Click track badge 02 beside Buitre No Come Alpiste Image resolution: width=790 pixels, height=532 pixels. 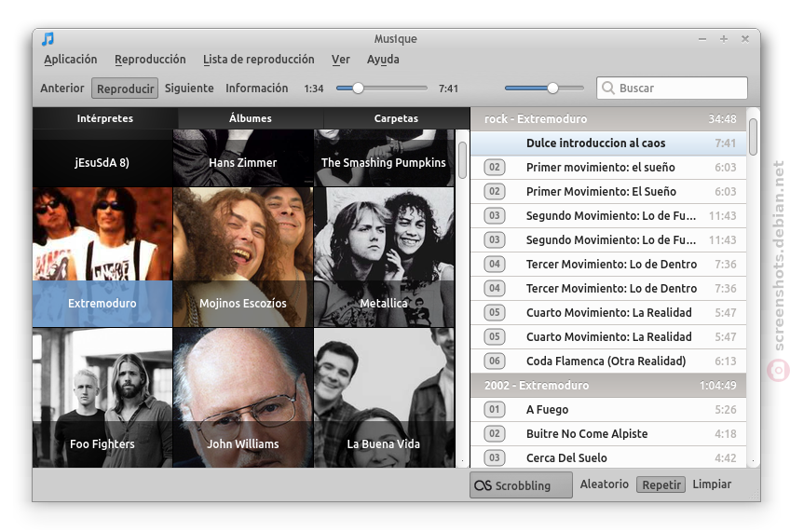tap(495, 433)
